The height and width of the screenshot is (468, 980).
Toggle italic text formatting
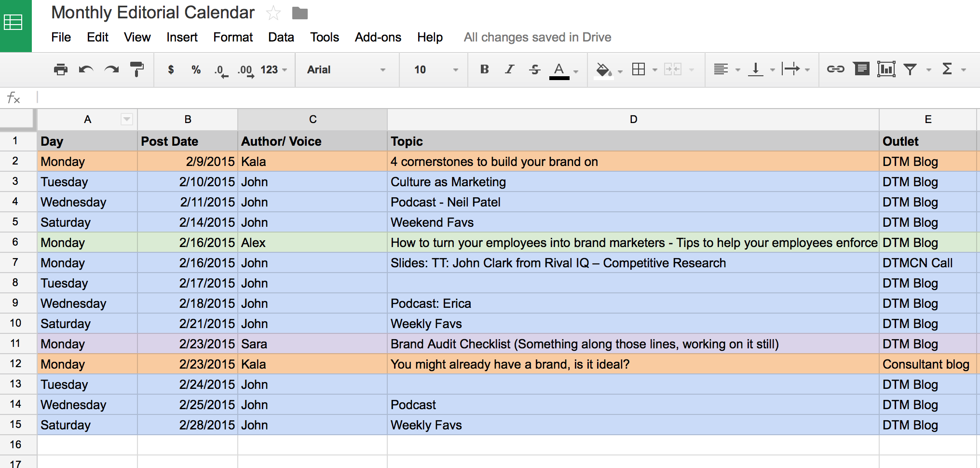509,69
